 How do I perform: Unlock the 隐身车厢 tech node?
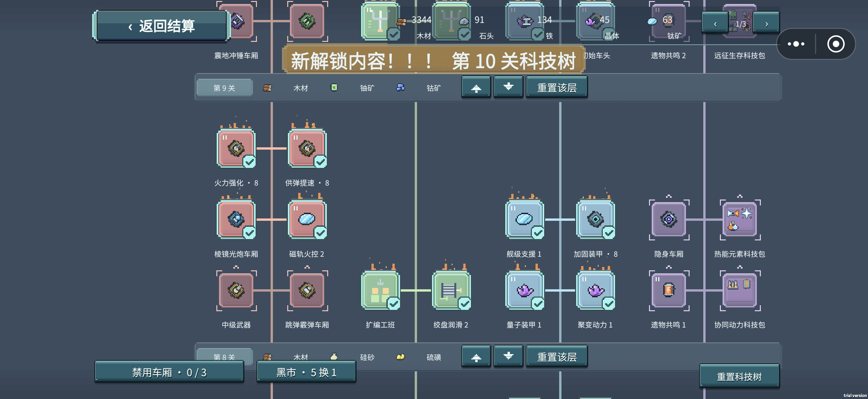point(669,219)
